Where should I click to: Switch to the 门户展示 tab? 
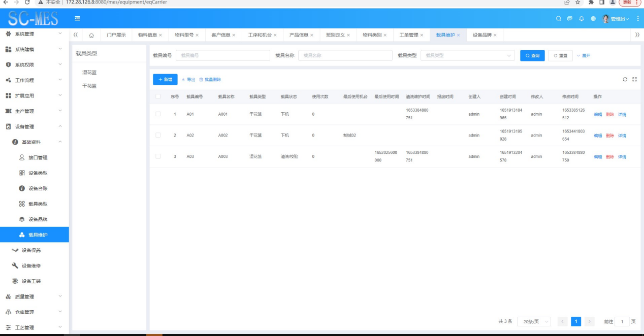click(116, 35)
